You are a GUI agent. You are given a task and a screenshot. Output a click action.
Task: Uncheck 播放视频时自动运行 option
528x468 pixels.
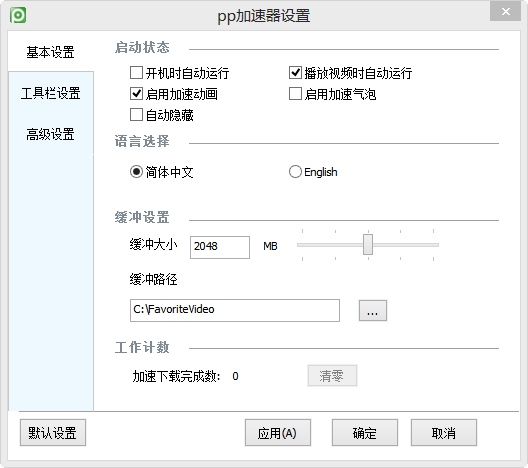[295, 72]
